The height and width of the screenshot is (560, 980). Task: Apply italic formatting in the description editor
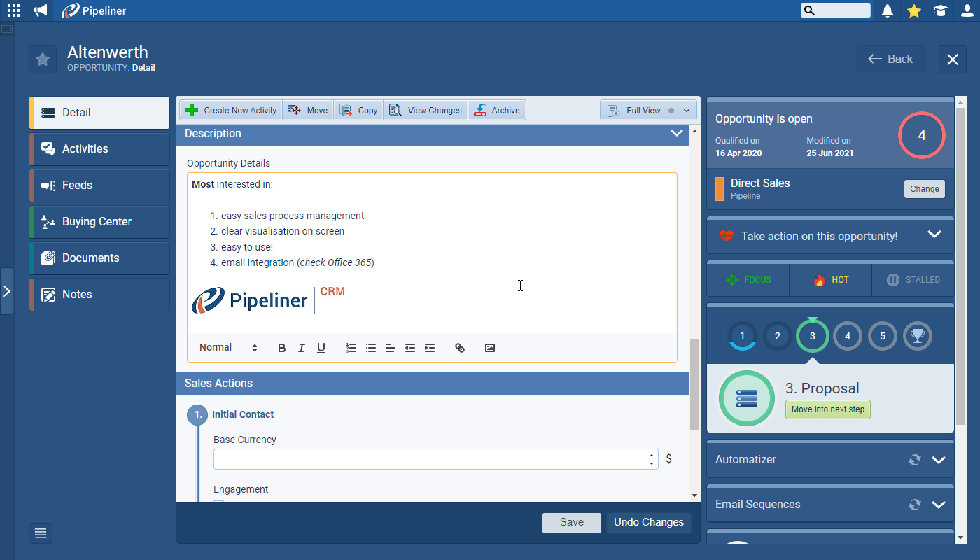tap(301, 347)
